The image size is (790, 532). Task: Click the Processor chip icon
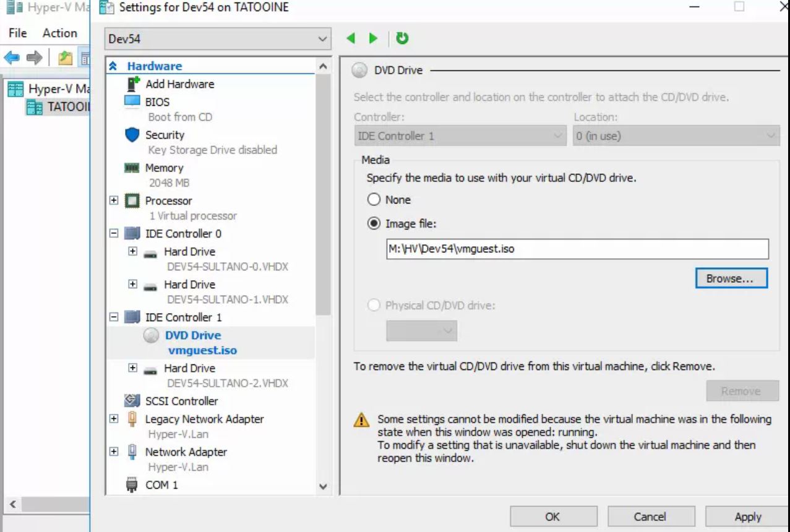[x=132, y=201]
